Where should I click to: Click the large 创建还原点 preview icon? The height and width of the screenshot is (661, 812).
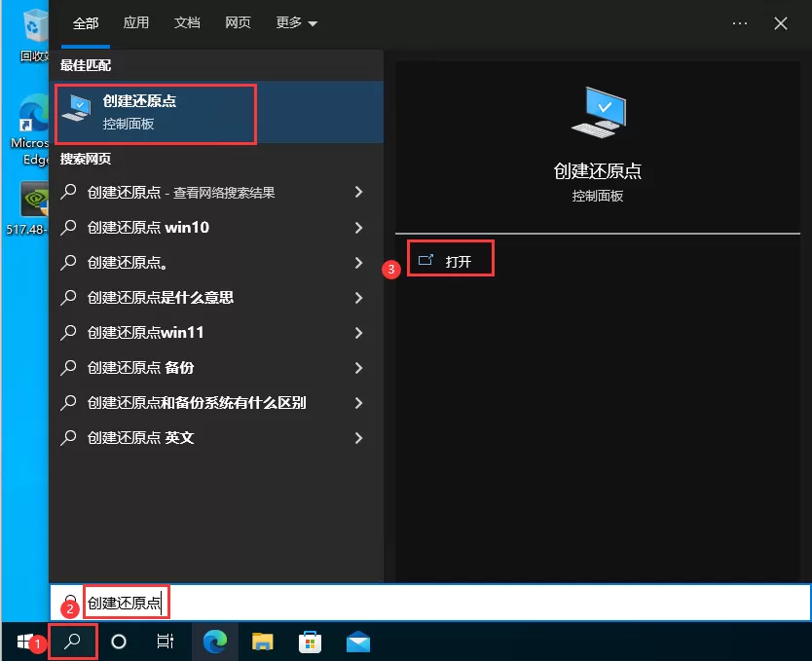click(x=598, y=110)
